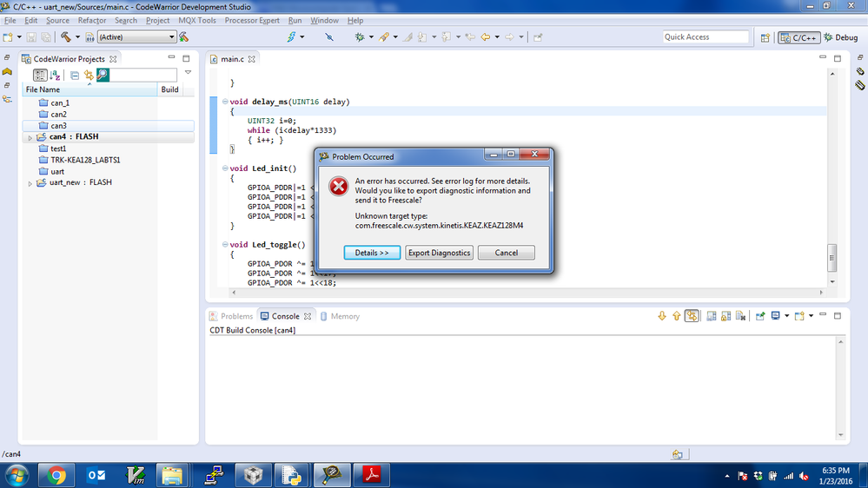
Task: Toggle tree/flat view icon in Projects panel
Action: click(x=40, y=75)
